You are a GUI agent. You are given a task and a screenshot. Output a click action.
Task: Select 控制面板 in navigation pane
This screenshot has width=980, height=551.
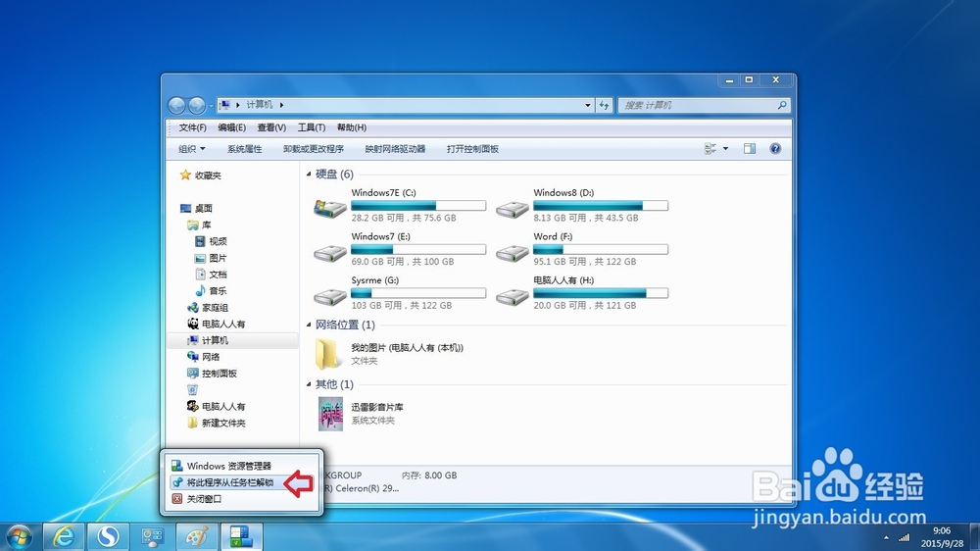219,374
